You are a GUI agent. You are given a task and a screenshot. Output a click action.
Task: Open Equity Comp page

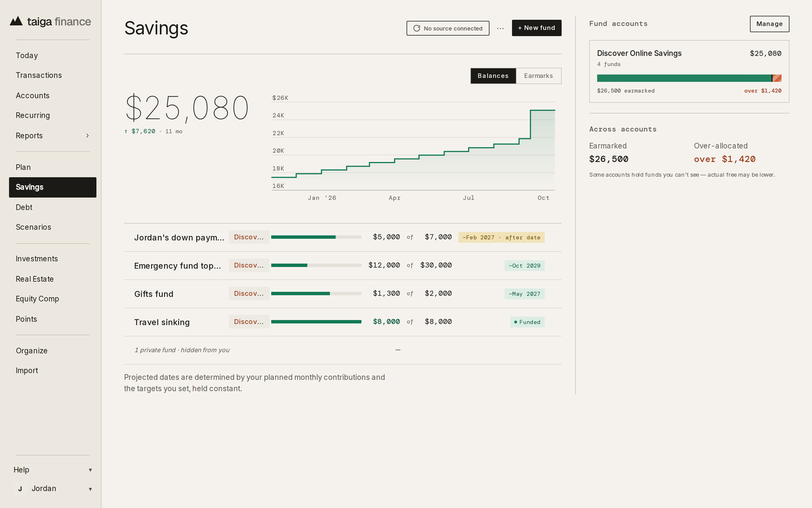click(52, 299)
